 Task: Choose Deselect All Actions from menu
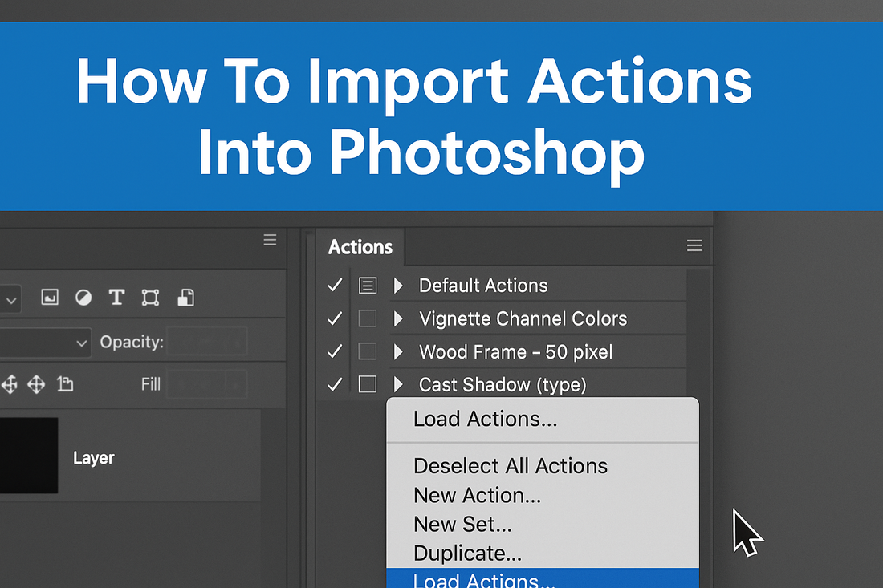pos(511,466)
